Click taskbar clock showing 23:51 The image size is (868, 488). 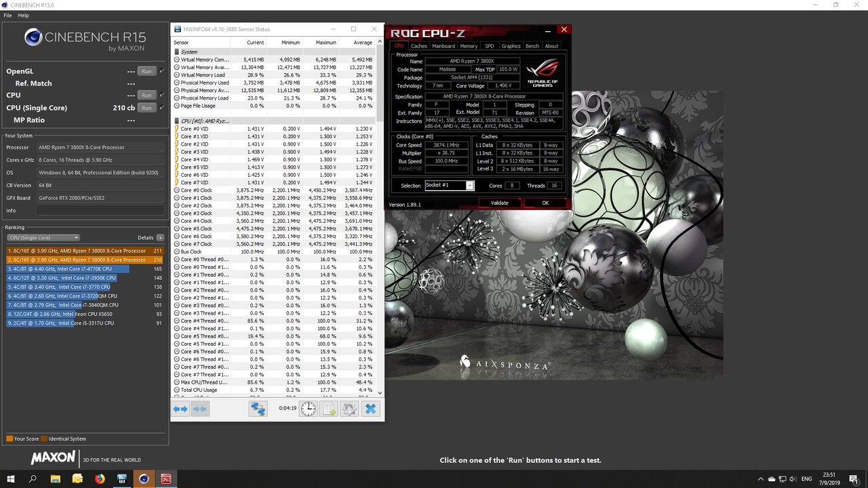tap(829, 479)
